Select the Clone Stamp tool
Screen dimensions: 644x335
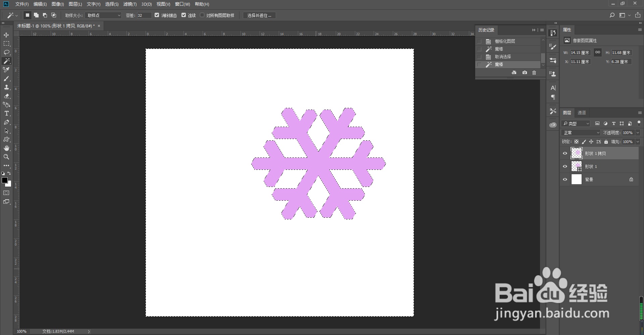pyautogui.click(x=6, y=87)
